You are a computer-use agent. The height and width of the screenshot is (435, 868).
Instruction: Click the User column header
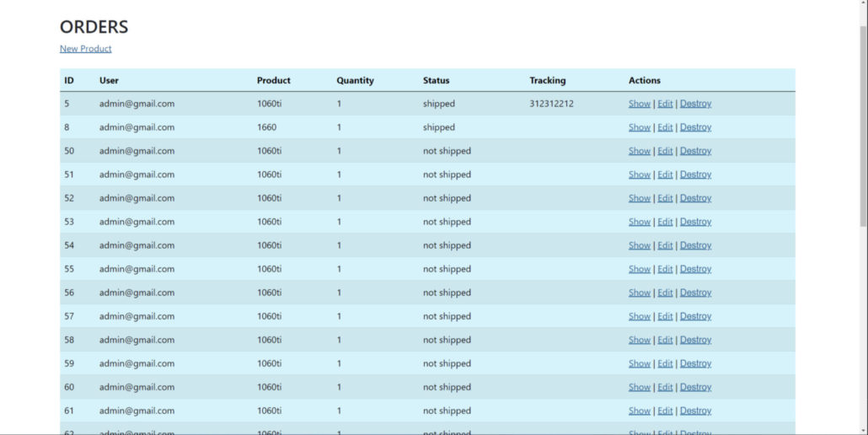click(109, 80)
